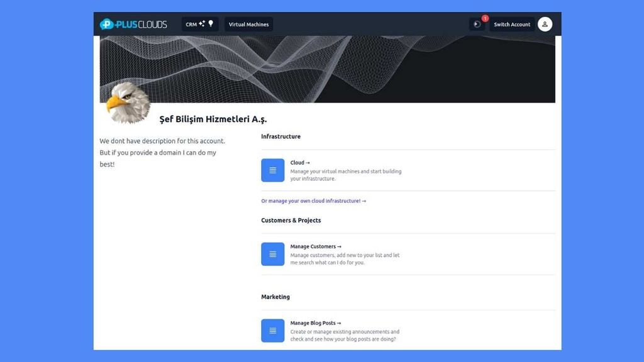Click the Switch Account button

coord(511,25)
